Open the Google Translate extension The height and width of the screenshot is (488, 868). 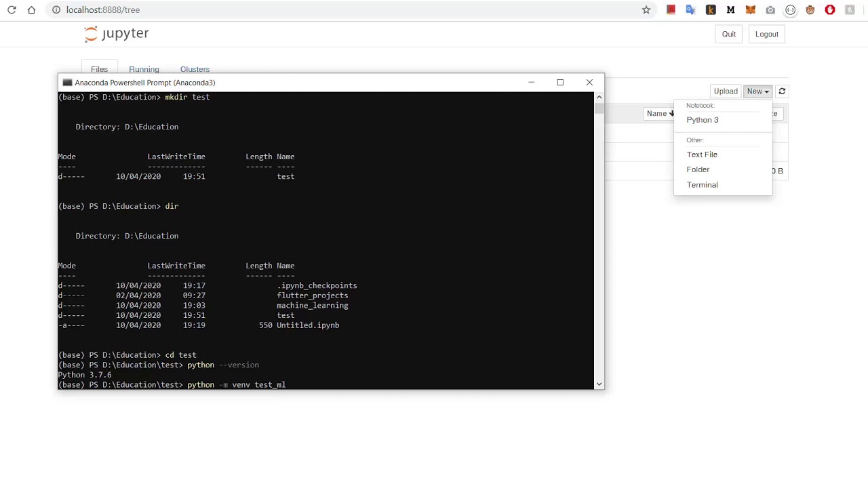coord(690,10)
